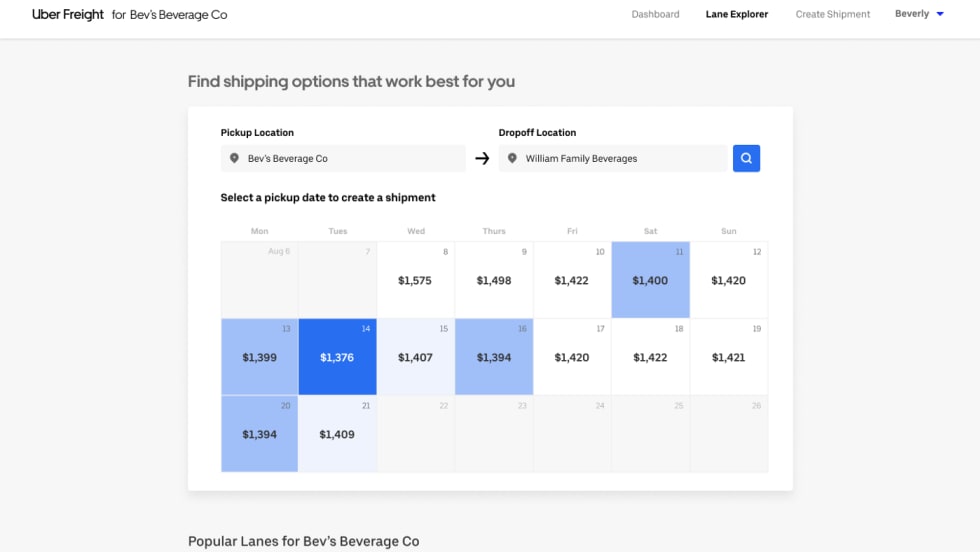Screen dimensions: 980x552
Task: Select the 13th at $1,399
Action: click(259, 357)
